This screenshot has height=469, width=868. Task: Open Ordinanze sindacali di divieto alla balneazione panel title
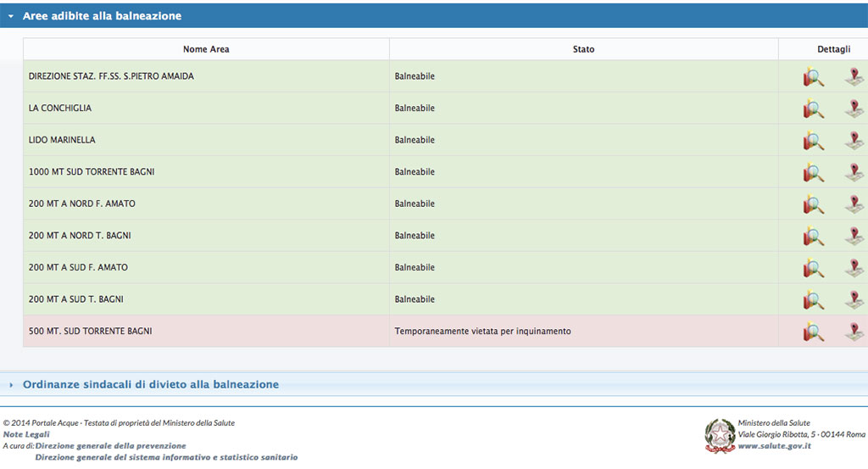point(151,384)
